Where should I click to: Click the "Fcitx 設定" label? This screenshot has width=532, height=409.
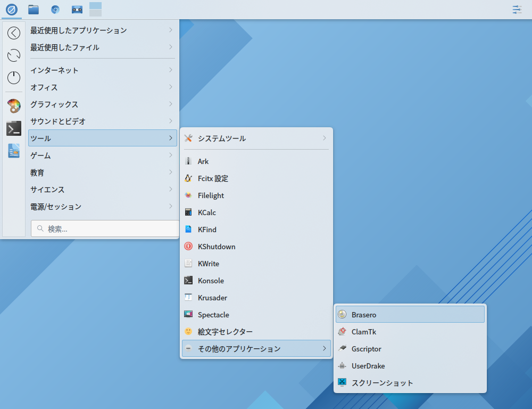click(x=213, y=178)
